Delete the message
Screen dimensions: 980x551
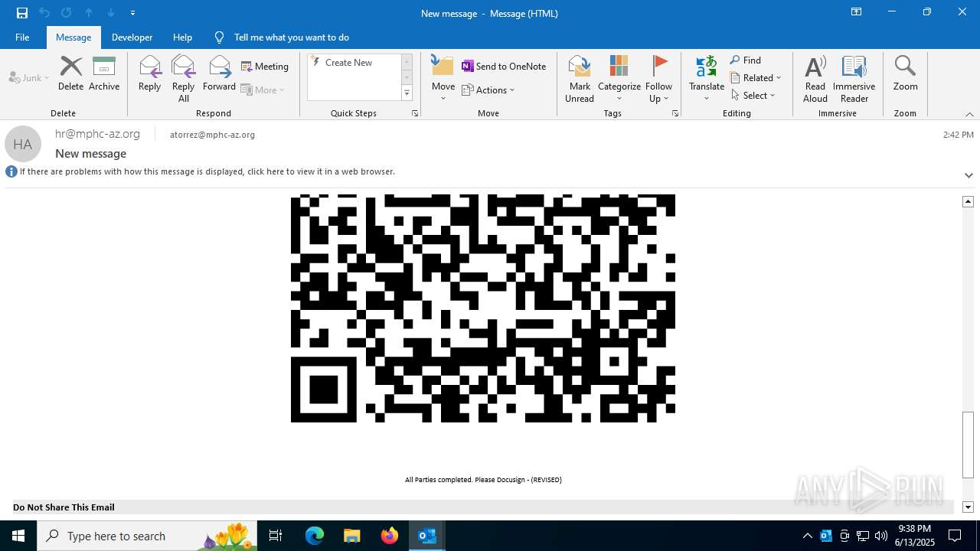pos(70,73)
